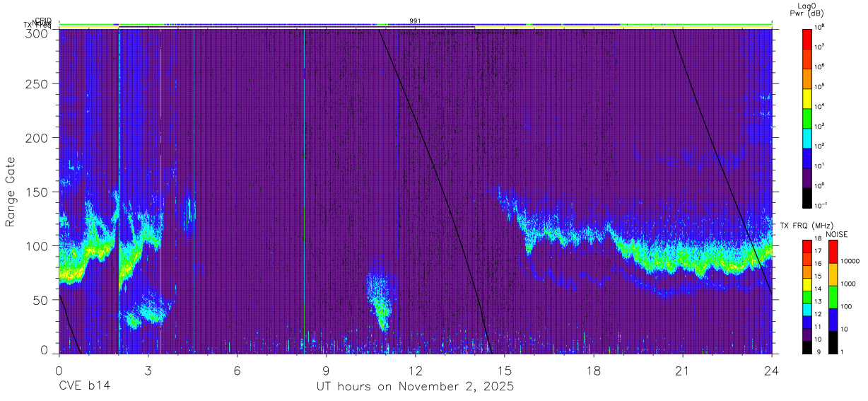The width and height of the screenshot is (868, 401).
Task: Click the red top segment of the NOISE colorbar
Action: coord(833,252)
